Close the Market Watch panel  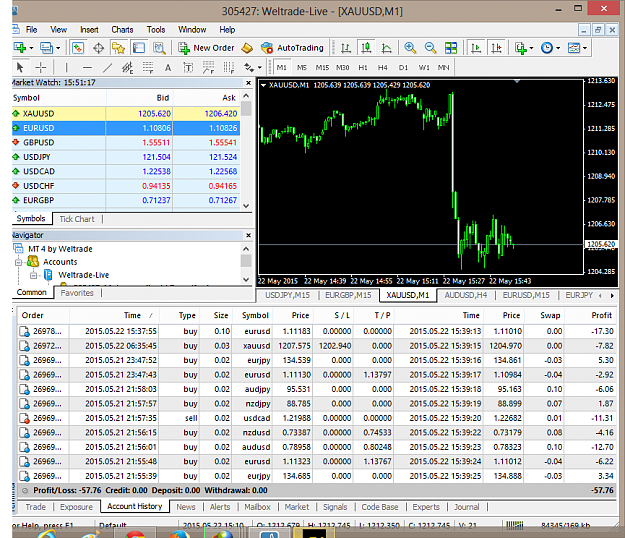pyautogui.click(x=248, y=83)
